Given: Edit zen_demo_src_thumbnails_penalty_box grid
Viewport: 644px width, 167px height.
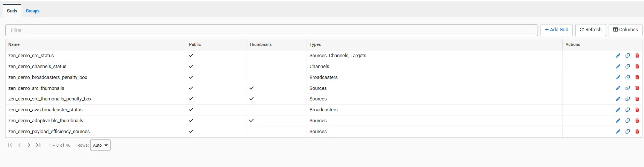Looking at the screenshot, I should 618,99.
